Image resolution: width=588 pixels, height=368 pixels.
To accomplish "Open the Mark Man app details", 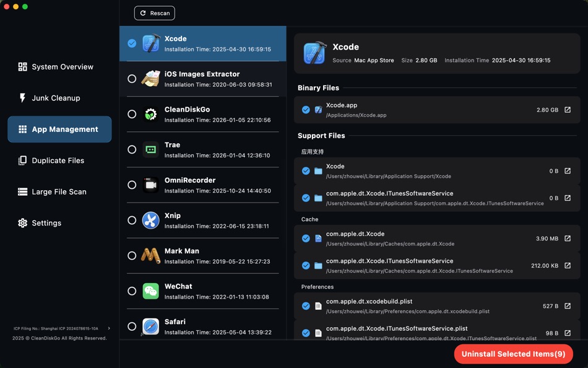I will (x=132, y=255).
